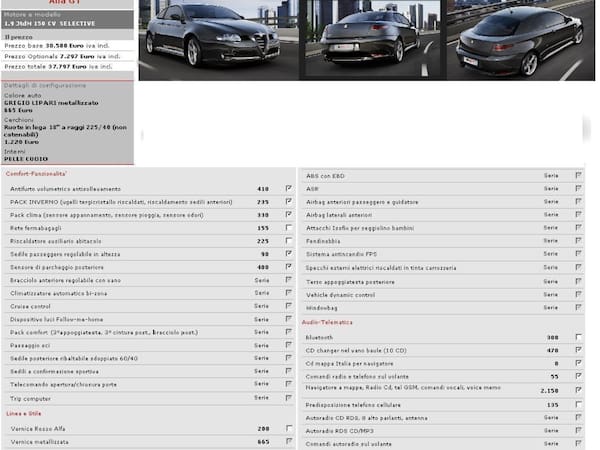Click the PELLE CUOIO interior text

26,159
